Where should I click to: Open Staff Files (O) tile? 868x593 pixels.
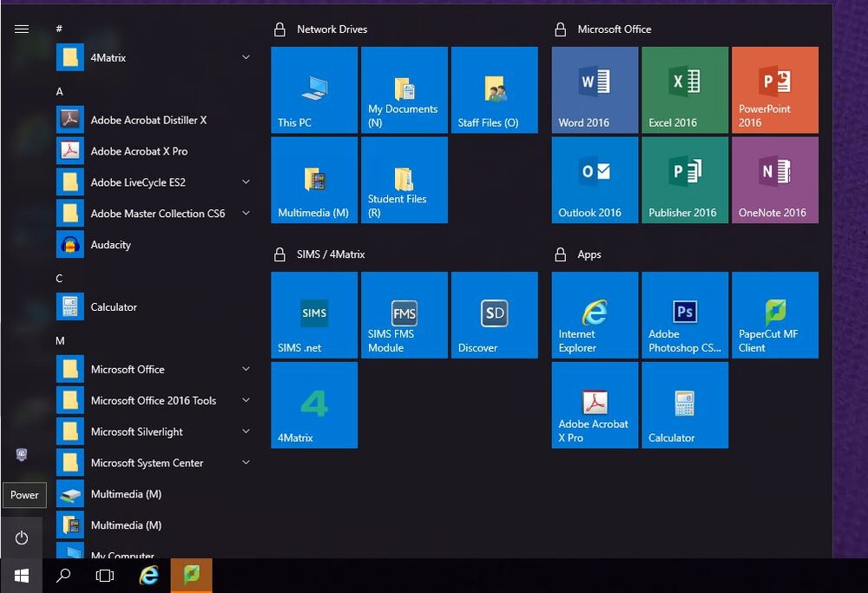[x=495, y=89]
